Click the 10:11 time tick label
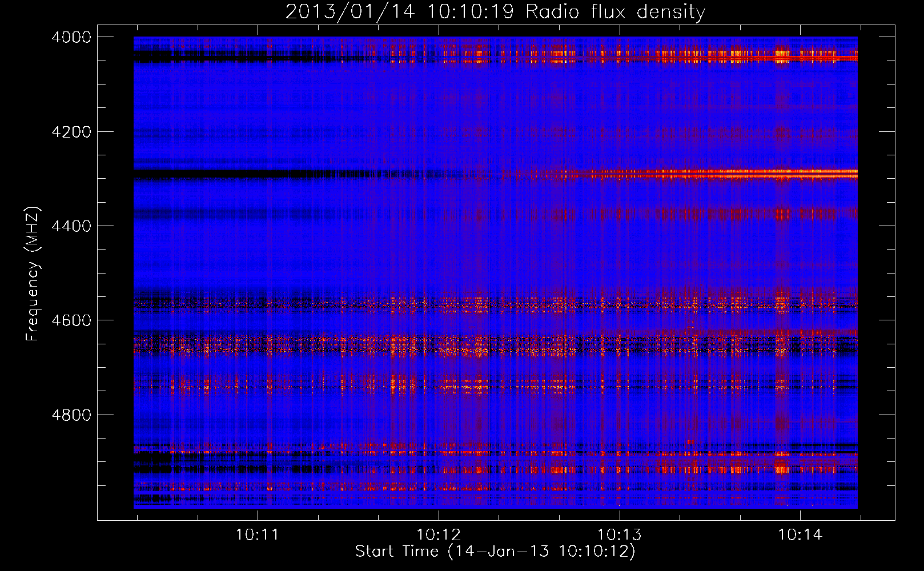 tap(258, 535)
